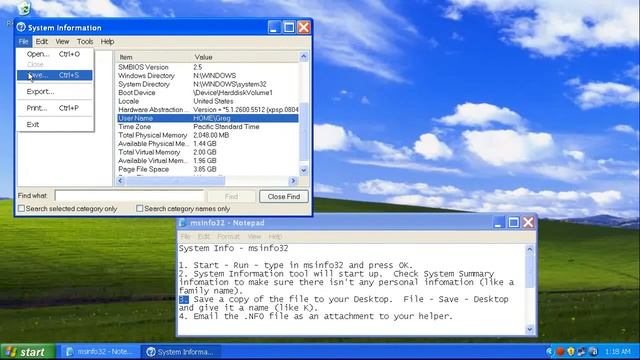Choose Open... from the File menu

55,54
